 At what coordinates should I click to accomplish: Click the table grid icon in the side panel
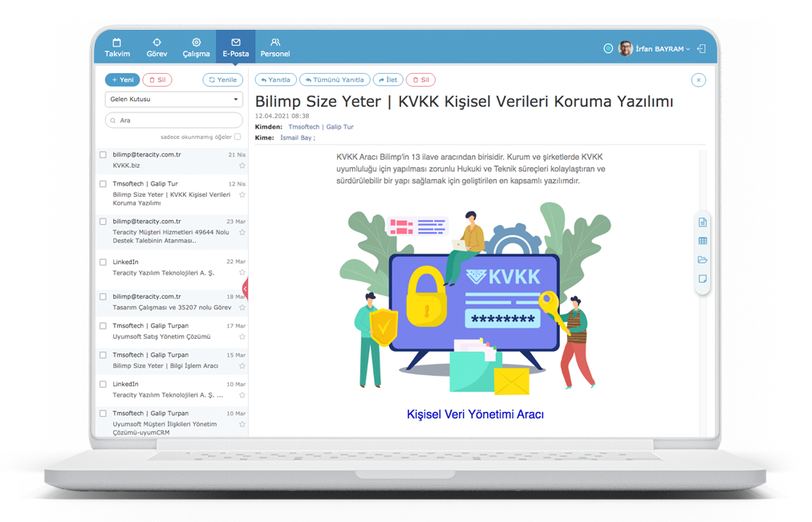click(x=702, y=241)
